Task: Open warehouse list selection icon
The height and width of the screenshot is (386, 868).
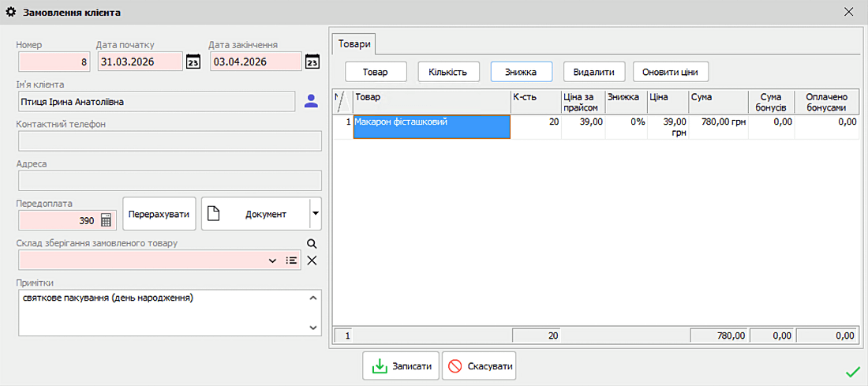Action: [291, 260]
